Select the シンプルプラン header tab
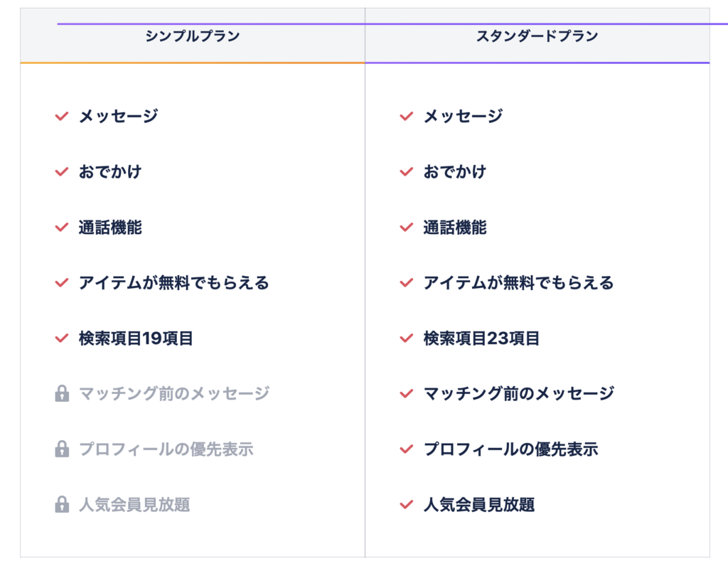The width and height of the screenshot is (728, 571). click(193, 36)
